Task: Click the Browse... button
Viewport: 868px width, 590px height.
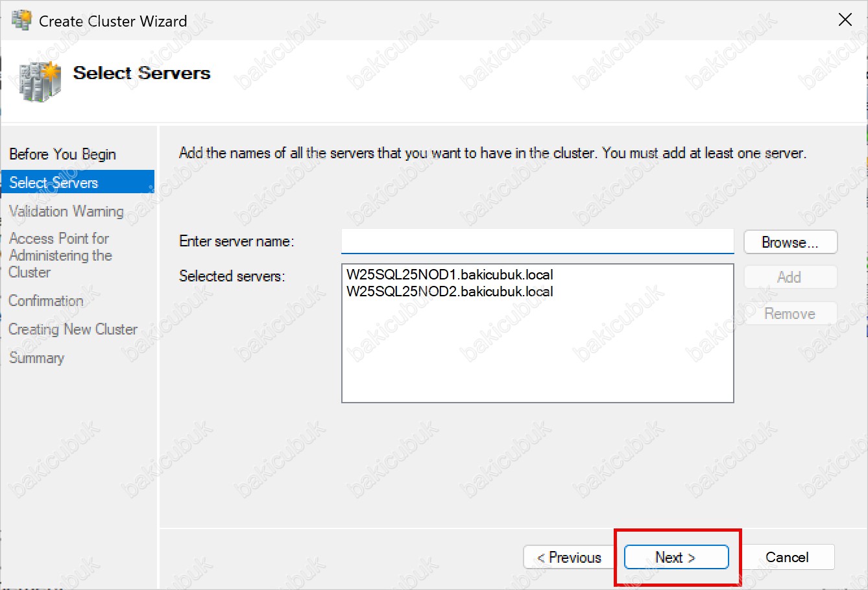Action: coord(790,242)
